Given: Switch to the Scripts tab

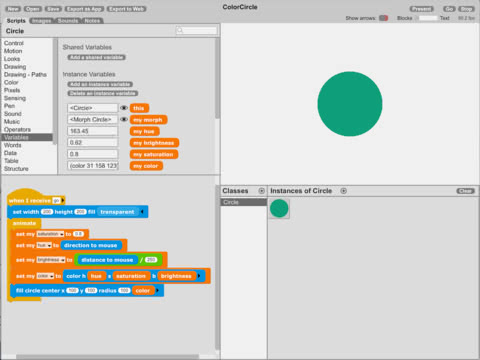Looking at the screenshot, I should [16, 21].
